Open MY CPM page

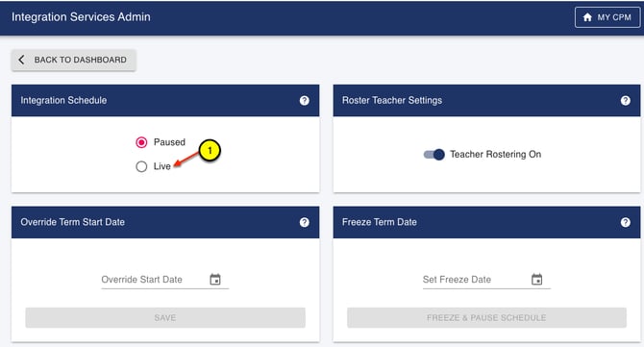pyautogui.click(x=607, y=17)
